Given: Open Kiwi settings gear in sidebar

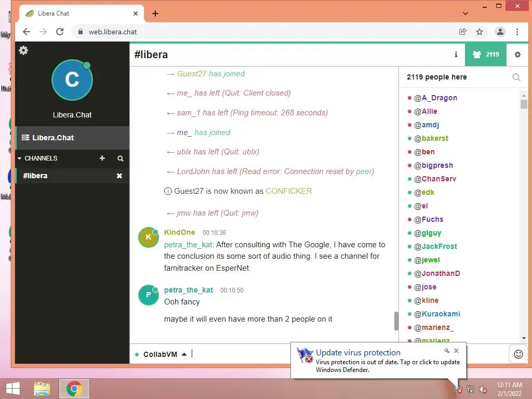Looking at the screenshot, I should click(x=23, y=50).
